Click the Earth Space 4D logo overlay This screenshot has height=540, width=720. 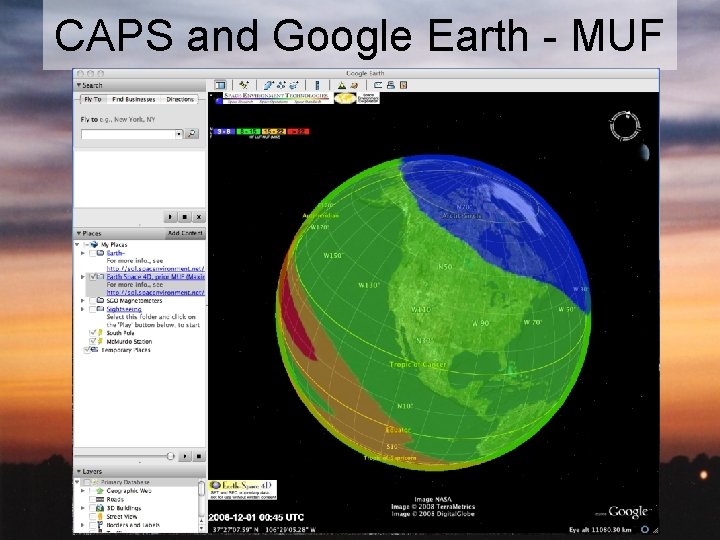click(242, 490)
